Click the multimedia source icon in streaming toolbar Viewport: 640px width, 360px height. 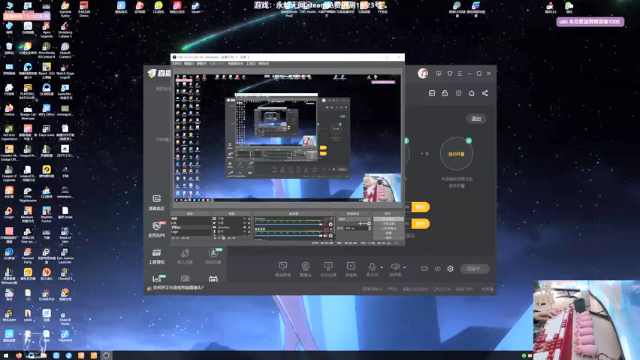point(351,266)
